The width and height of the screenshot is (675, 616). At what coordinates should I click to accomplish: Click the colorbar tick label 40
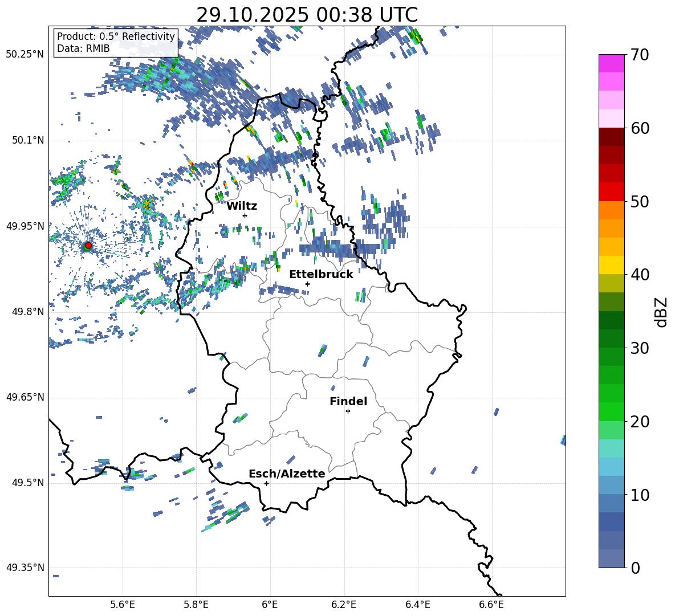click(640, 275)
